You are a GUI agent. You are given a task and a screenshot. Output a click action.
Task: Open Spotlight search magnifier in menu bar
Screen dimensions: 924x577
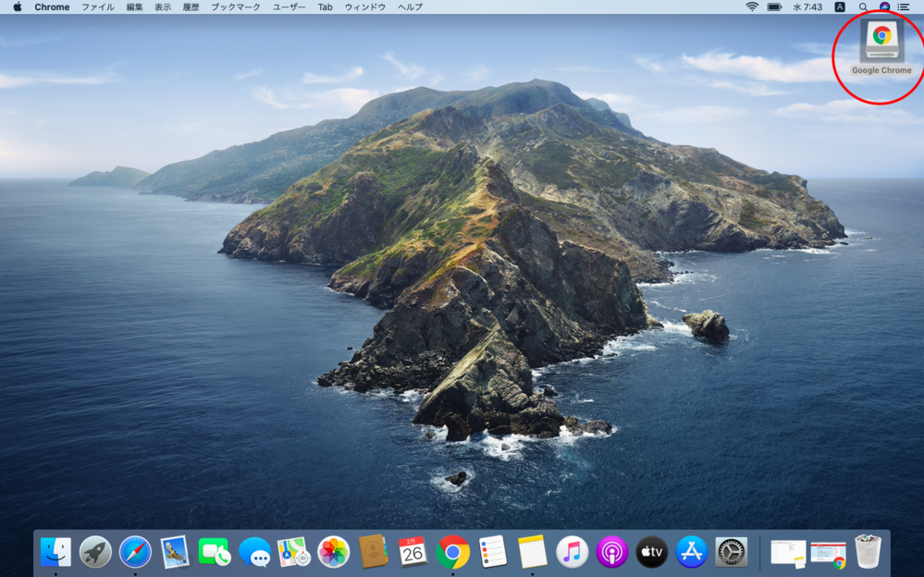click(x=863, y=6)
